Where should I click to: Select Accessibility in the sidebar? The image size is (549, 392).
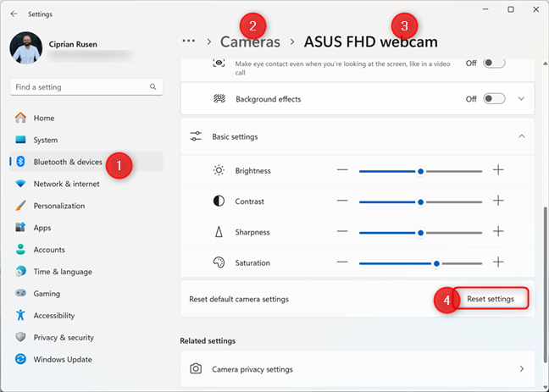[x=86, y=315]
